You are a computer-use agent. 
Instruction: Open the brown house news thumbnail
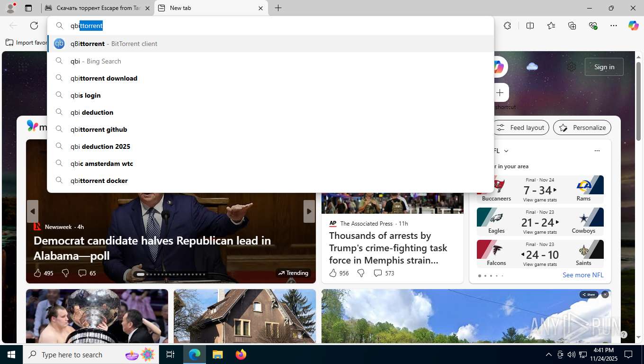[x=245, y=316]
